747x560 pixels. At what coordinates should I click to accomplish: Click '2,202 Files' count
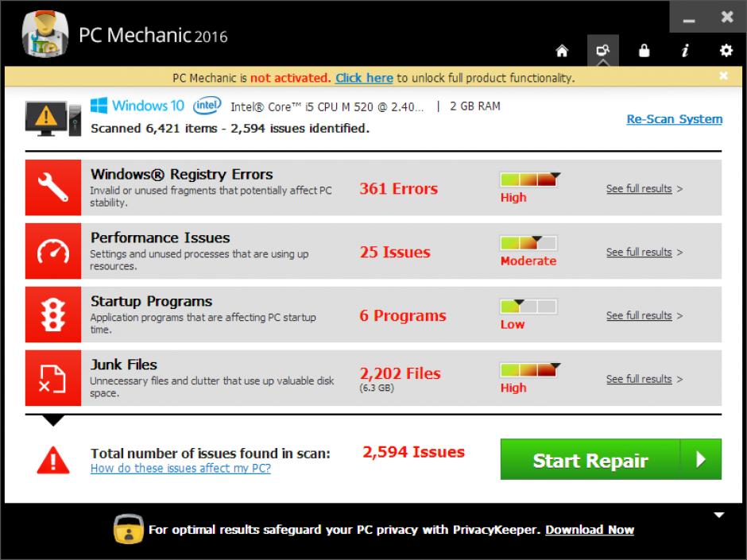pyautogui.click(x=400, y=373)
